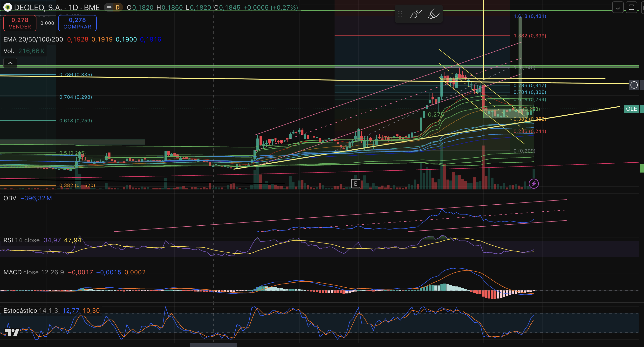Click the red EMA value 0,1928
The width and height of the screenshot is (644, 347).
[x=78, y=40]
